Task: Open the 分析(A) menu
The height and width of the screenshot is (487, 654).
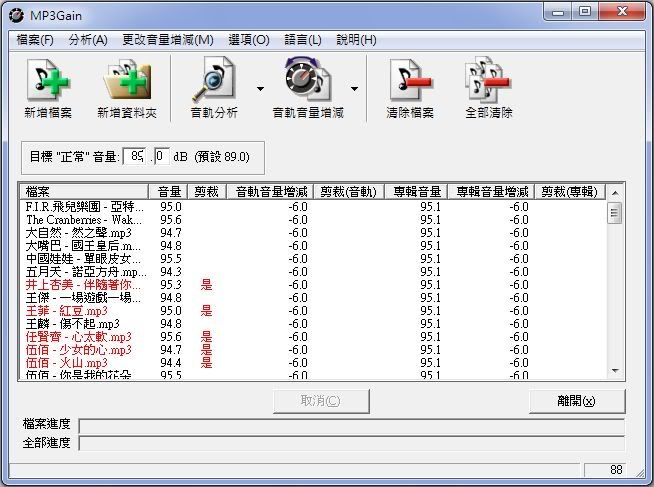Action: [x=88, y=40]
